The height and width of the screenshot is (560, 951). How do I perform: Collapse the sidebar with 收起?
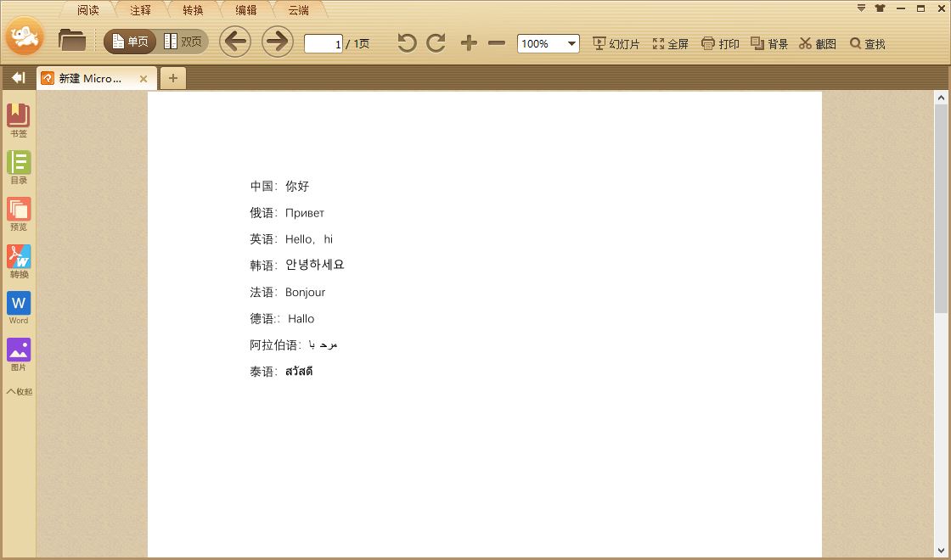pyautogui.click(x=20, y=391)
